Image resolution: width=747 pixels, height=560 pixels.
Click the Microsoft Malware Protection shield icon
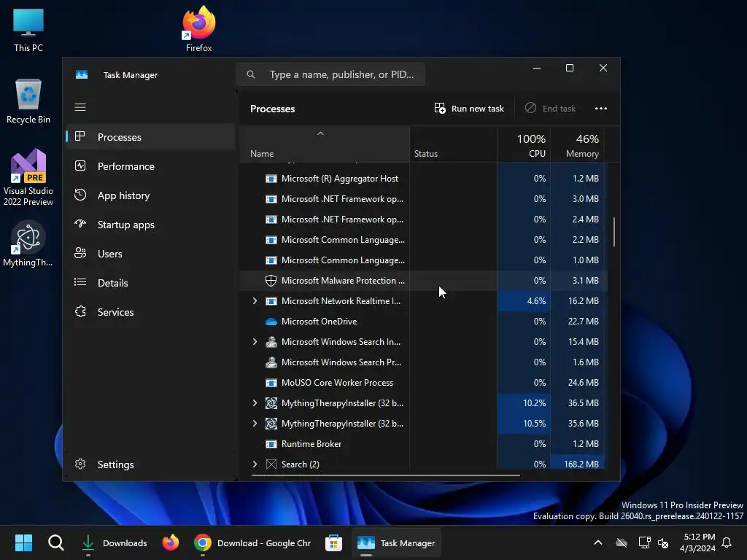271,281
